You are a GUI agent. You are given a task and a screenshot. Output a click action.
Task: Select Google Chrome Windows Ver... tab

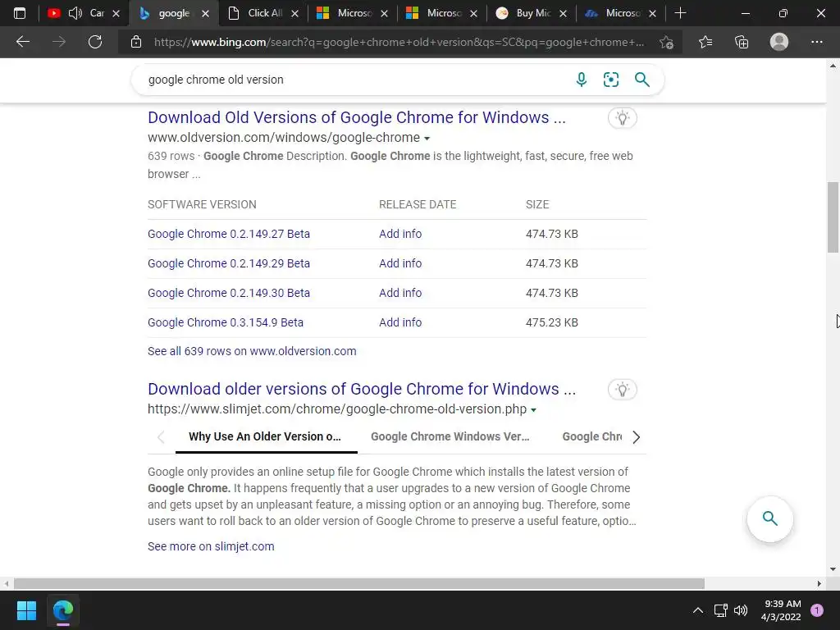[x=450, y=436]
